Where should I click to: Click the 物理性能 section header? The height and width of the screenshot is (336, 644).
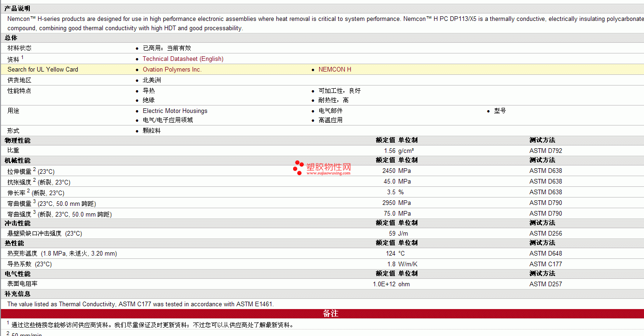[17, 140]
